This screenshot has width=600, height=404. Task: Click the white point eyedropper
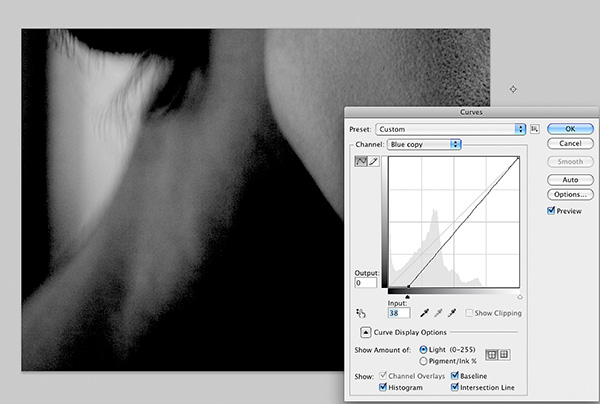452,313
